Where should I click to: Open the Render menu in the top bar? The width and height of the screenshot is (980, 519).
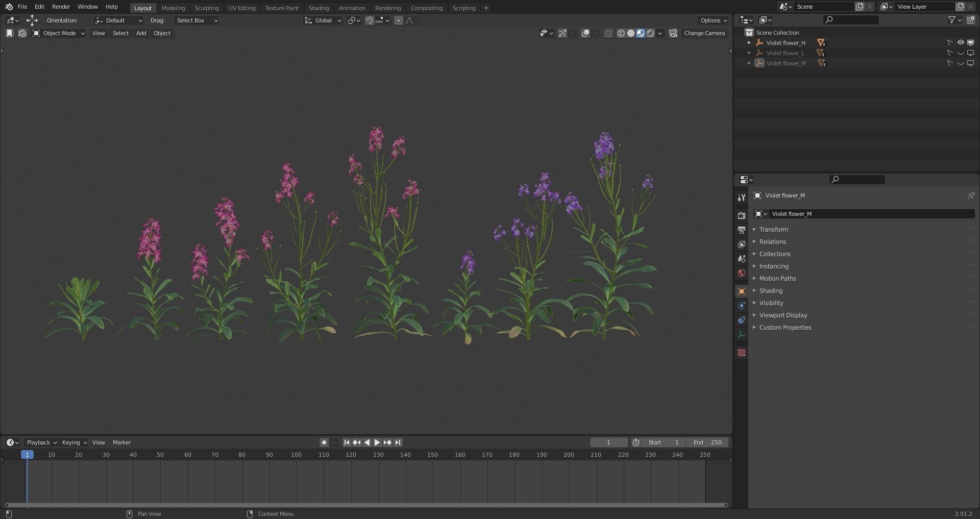(61, 7)
